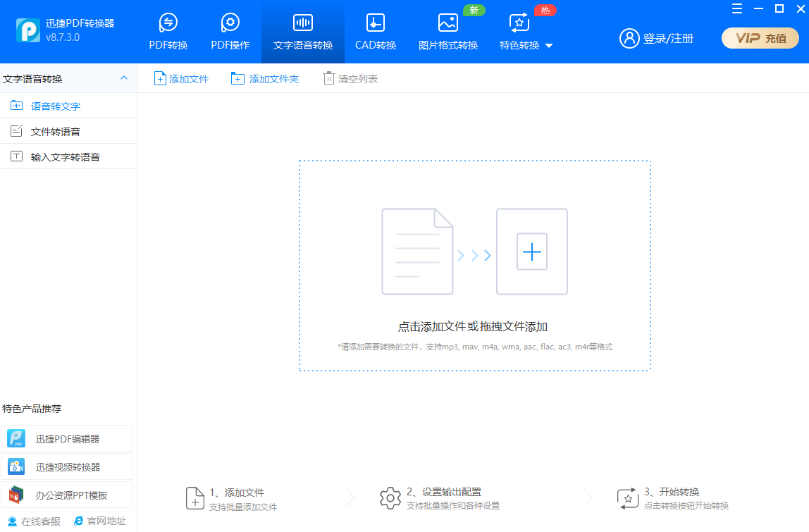This screenshot has height=532, width=809.
Task: Click the user avatar icon
Action: (629, 38)
